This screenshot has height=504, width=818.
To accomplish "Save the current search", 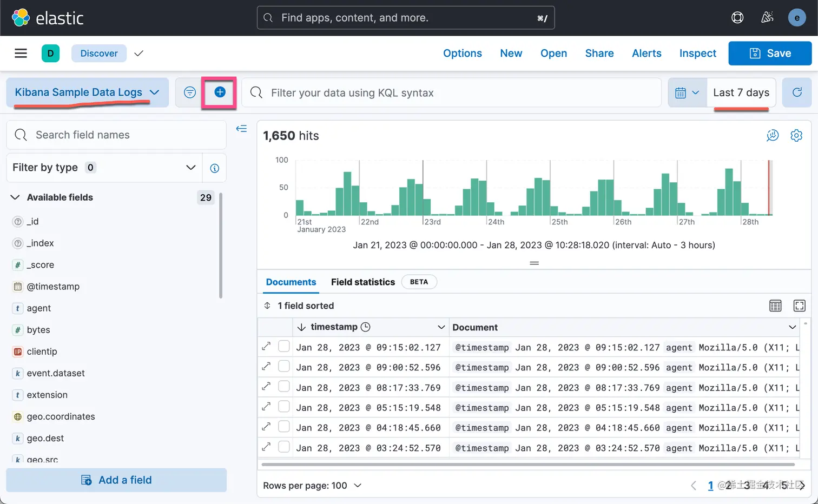I will pyautogui.click(x=770, y=53).
